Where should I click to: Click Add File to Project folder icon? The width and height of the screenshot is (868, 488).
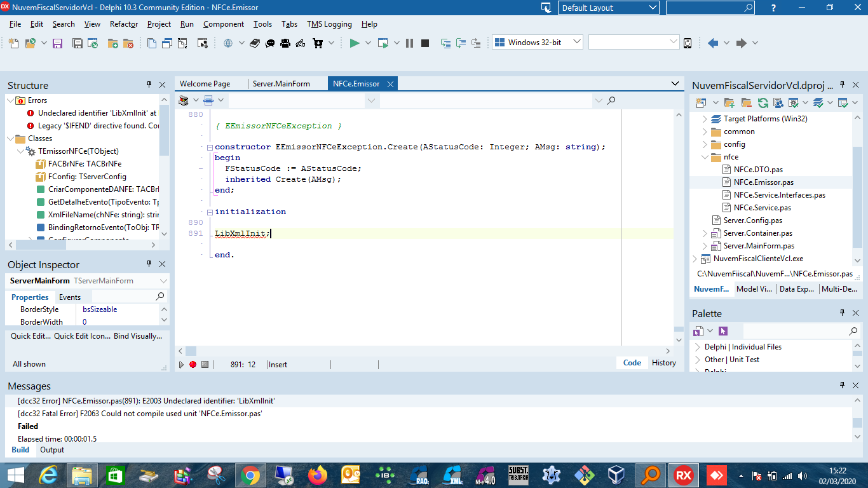(x=112, y=43)
